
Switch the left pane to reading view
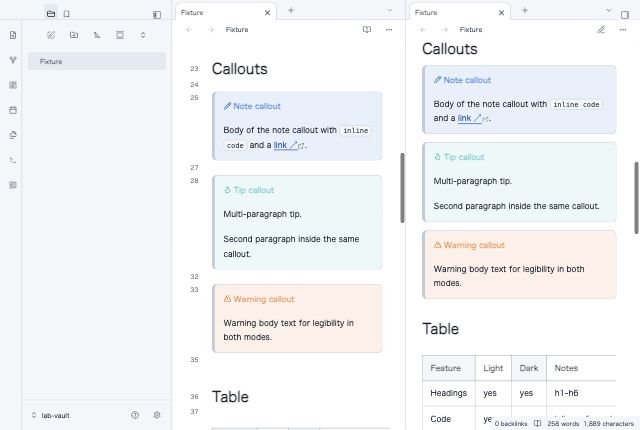pyautogui.click(x=367, y=29)
